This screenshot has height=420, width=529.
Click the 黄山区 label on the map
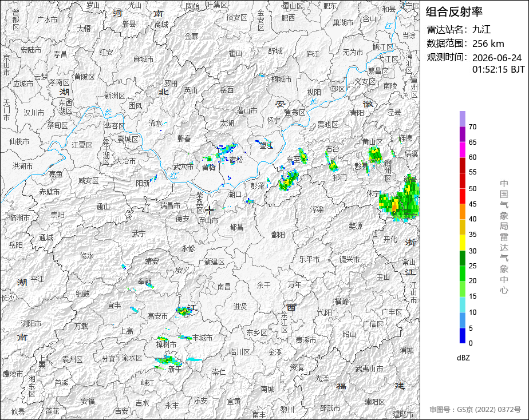click(x=373, y=142)
